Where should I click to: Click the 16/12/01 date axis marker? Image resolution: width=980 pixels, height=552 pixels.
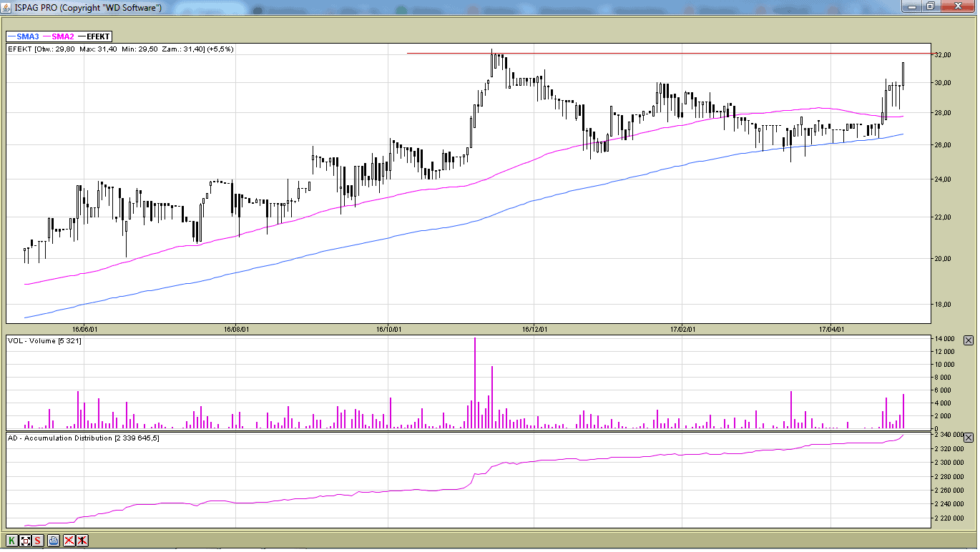535,330
